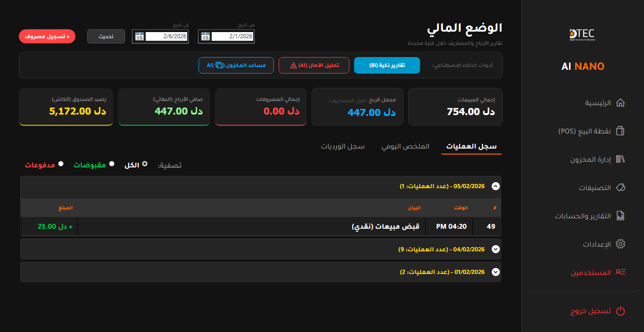Click the تسجيل مصروف button
This screenshot has height=332, width=644.
click(x=47, y=36)
